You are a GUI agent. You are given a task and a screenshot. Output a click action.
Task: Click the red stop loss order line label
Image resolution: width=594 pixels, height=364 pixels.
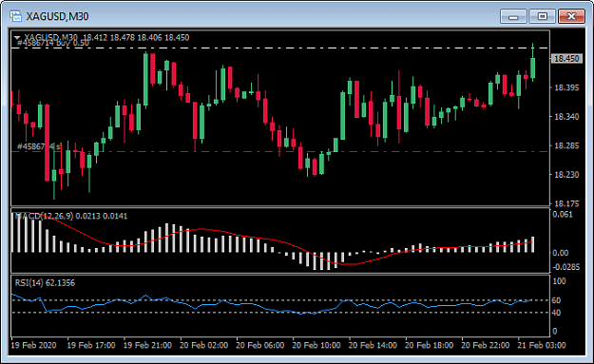pyautogui.click(x=39, y=146)
